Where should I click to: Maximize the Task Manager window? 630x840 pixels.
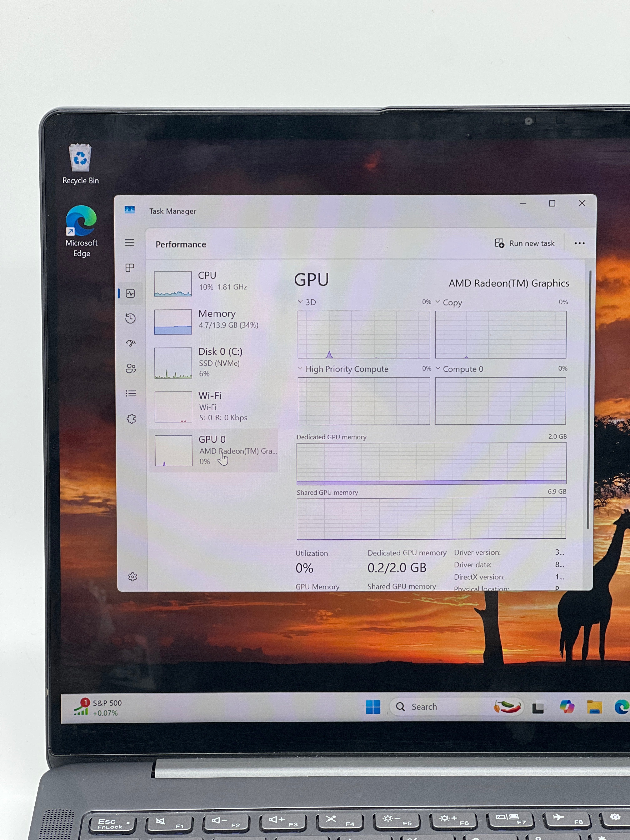(552, 204)
